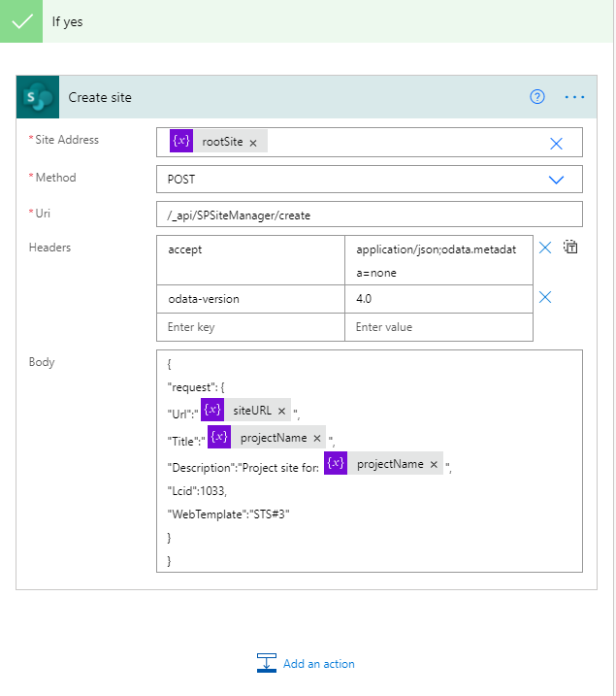
Task: Click the siteURL variable icon
Action: tap(212, 410)
